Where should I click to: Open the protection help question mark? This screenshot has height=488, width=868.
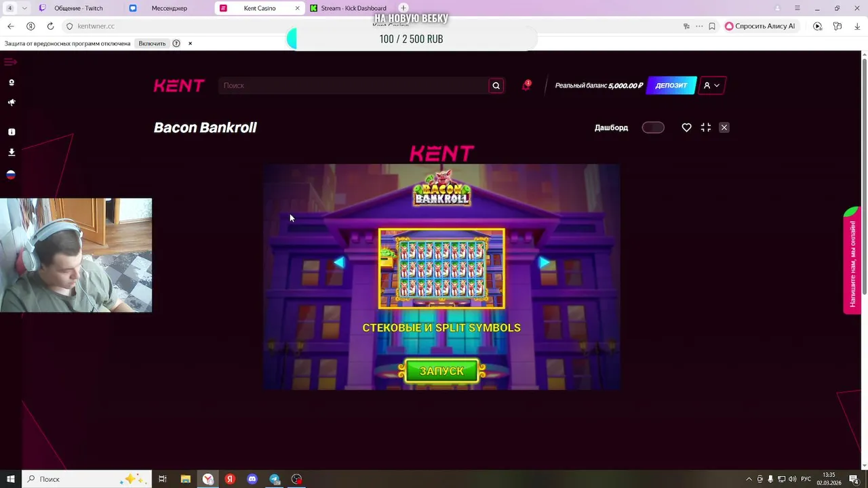pyautogui.click(x=176, y=43)
